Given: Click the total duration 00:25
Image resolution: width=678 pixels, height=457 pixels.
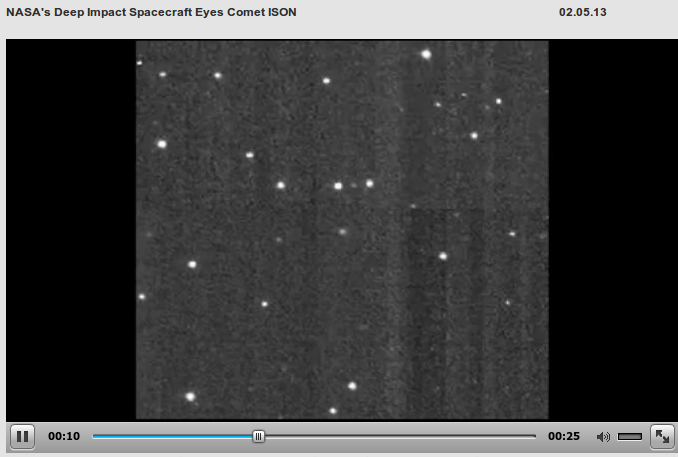Looking at the screenshot, I should 564,436.
